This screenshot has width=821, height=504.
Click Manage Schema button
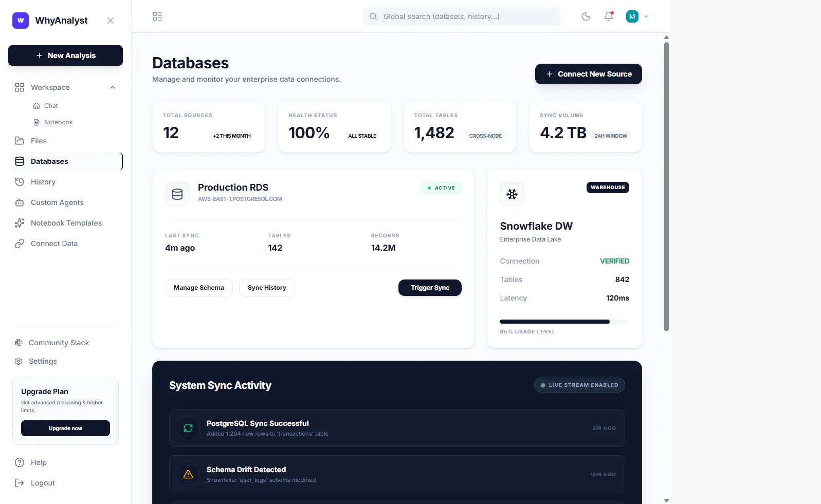pos(199,288)
